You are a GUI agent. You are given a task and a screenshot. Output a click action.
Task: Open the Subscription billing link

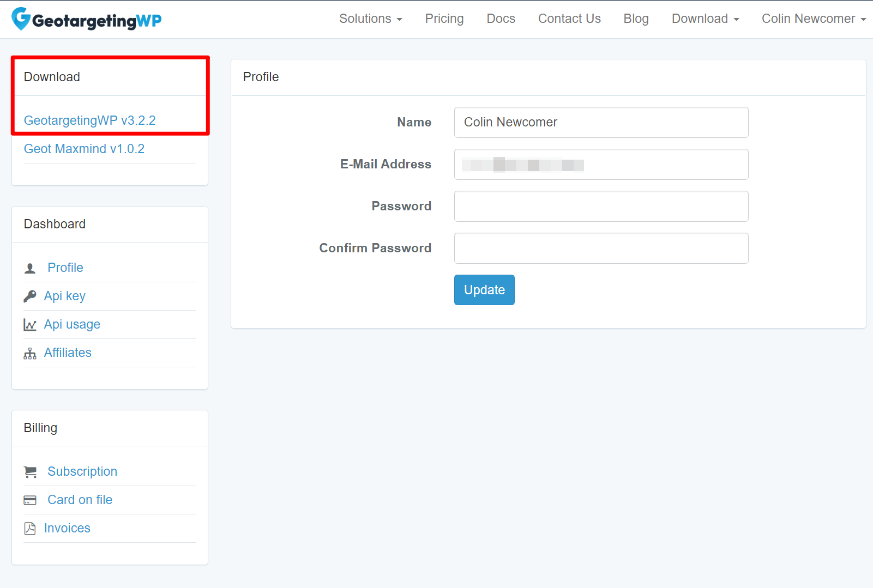coord(82,471)
